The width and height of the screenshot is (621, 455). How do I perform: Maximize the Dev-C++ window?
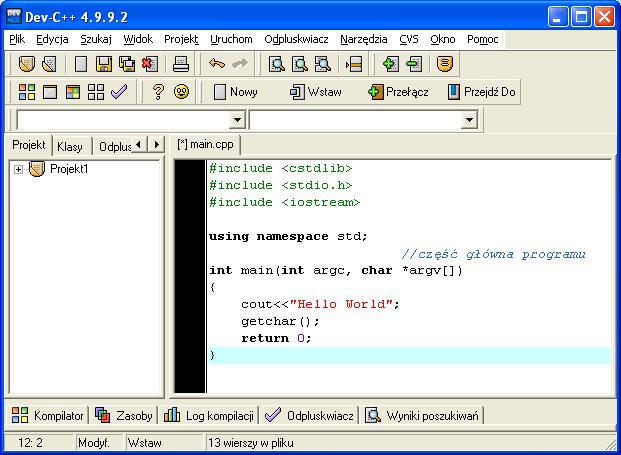581,17
